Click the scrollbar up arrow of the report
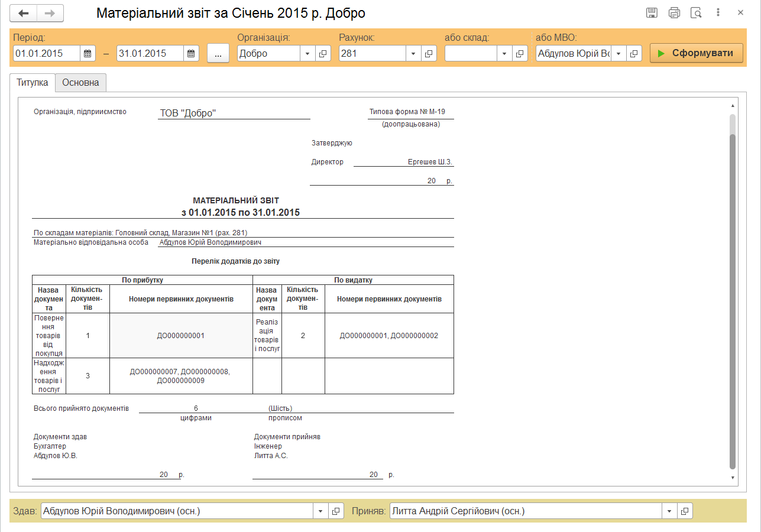This screenshot has height=532, width=761. pos(733,106)
